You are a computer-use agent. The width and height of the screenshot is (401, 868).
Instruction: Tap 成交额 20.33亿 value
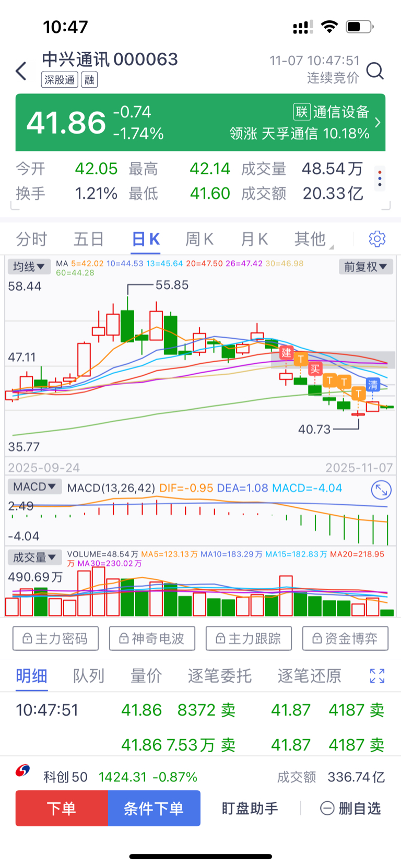(x=333, y=194)
